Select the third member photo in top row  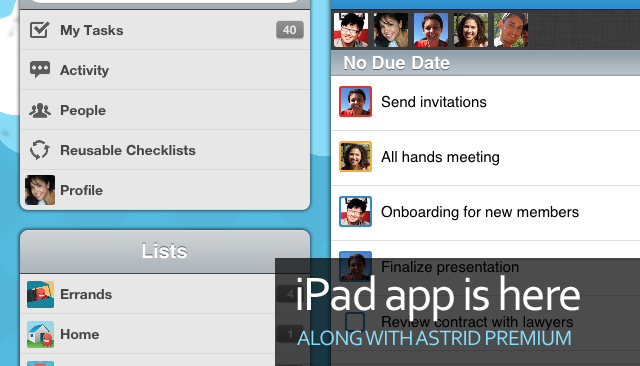[x=431, y=30]
